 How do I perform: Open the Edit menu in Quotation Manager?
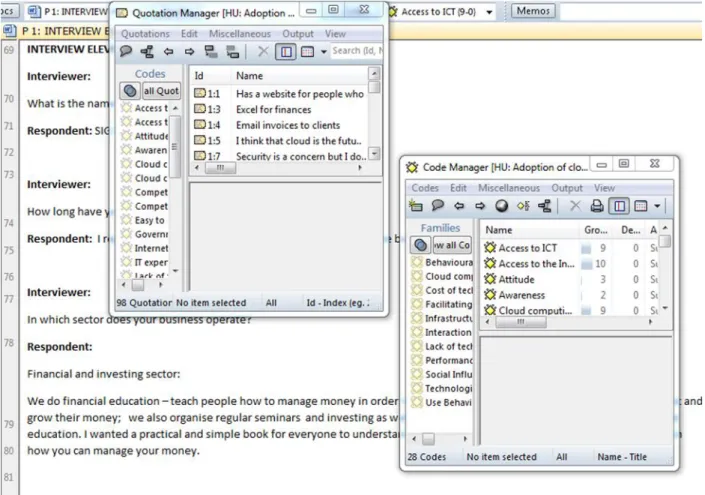point(189,34)
